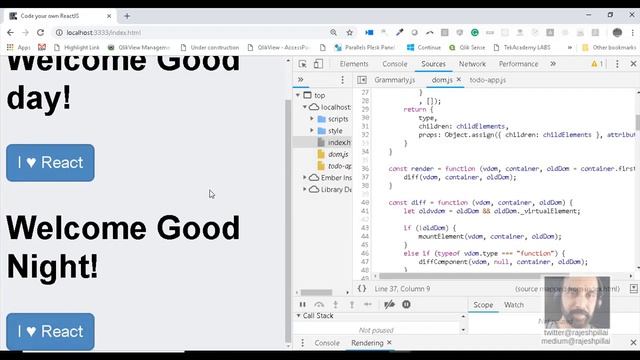Viewport: 640px width, 360px height.
Task: Reload the localhost page
Action: 40,32
